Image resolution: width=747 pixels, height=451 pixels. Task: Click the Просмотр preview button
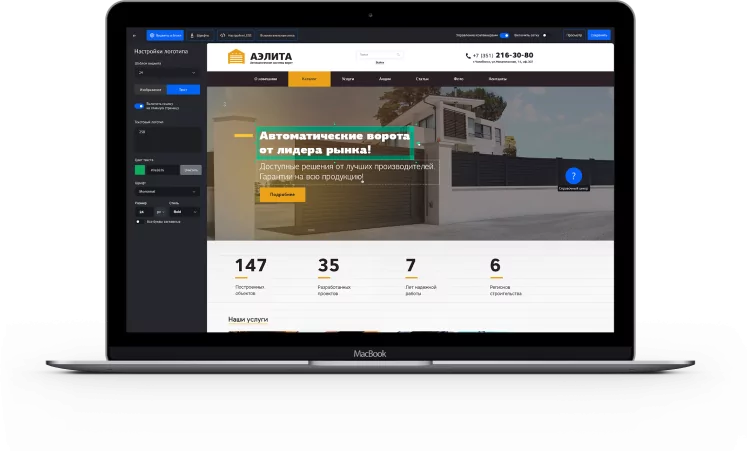[574, 35]
